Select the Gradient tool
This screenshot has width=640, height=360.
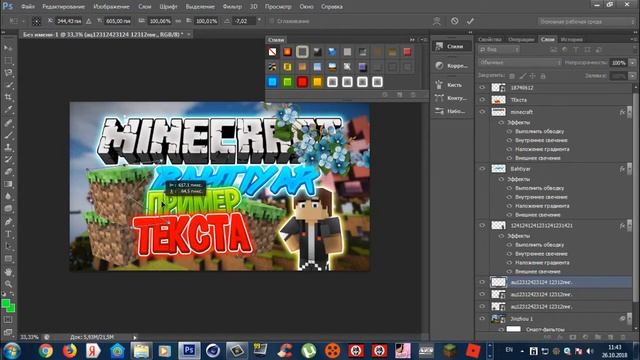pos(8,184)
